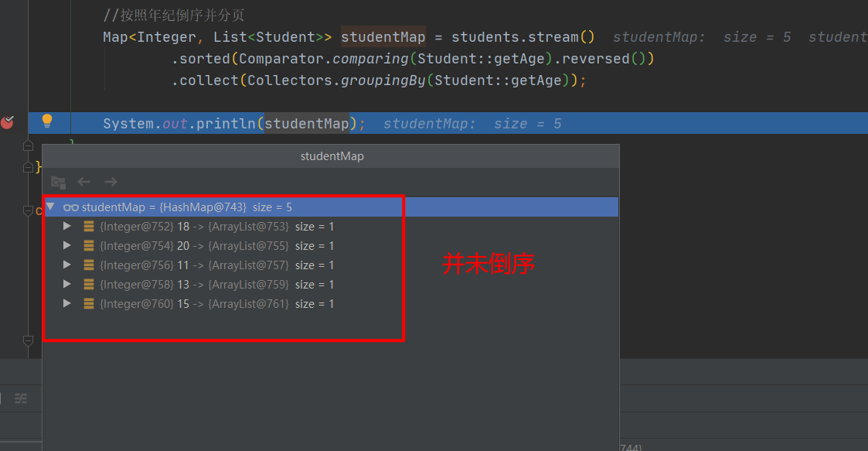
Task: Expand the 18 -> ArrayList@753 entry
Action: coord(66,226)
